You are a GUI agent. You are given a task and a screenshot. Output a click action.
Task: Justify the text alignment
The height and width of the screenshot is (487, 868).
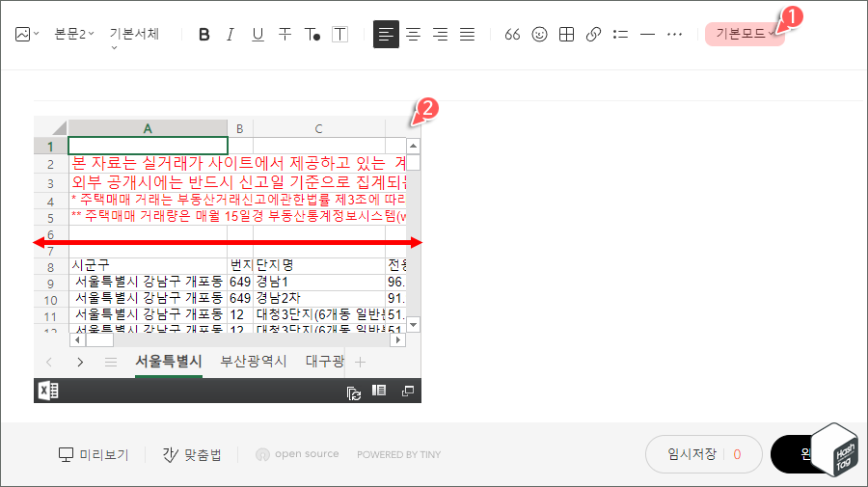(x=467, y=35)
